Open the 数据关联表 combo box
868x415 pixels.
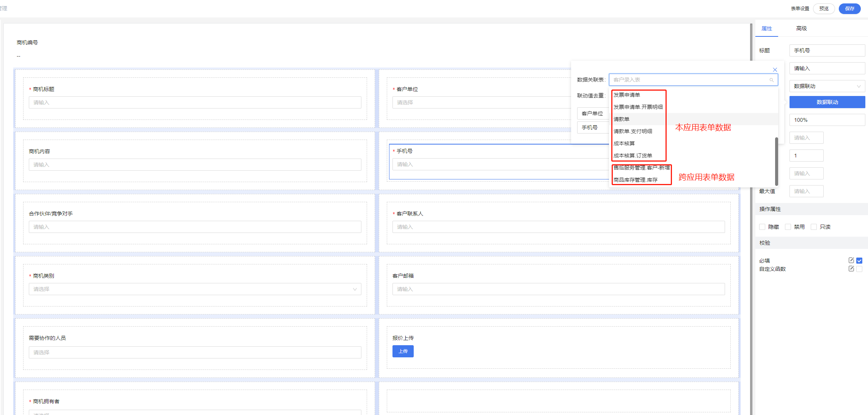[x=693, y=80]
